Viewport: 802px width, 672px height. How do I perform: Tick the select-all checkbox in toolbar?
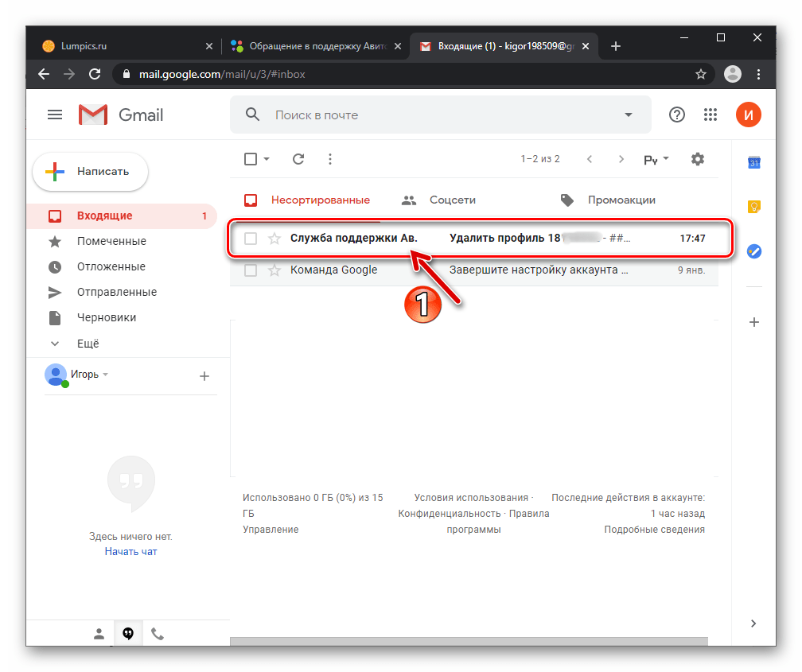point(251,159)
